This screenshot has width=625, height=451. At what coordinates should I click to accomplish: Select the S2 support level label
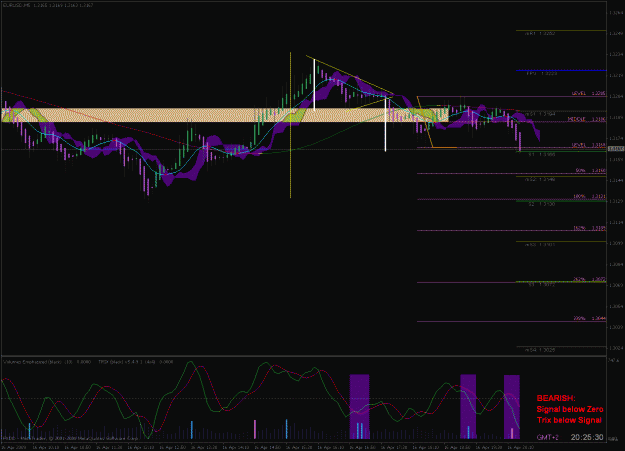tap(542, 204)
